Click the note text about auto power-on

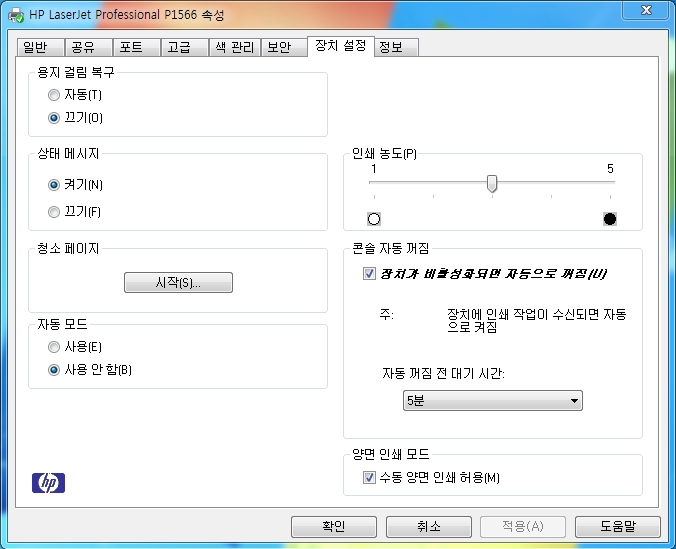pos(536,320)
